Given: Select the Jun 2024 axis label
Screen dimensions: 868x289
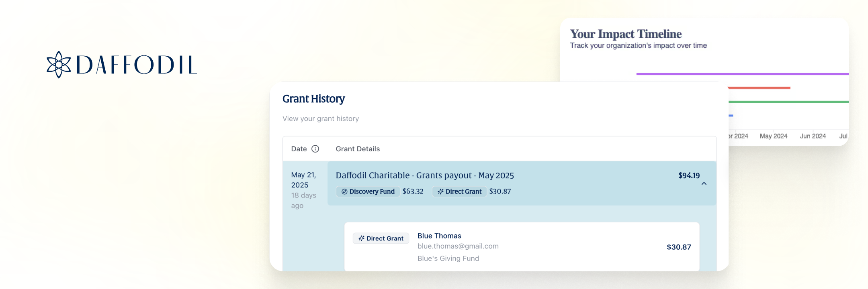Looking at the screenshot, I should tap(813, 136).
